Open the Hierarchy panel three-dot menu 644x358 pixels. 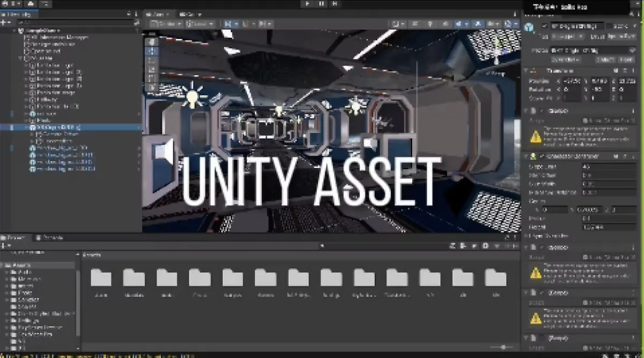[137, 14]
